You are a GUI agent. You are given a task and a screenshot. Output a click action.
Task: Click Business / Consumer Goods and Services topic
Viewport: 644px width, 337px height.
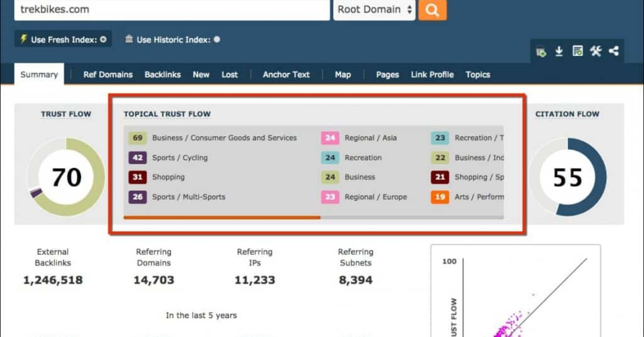point(224,138)
